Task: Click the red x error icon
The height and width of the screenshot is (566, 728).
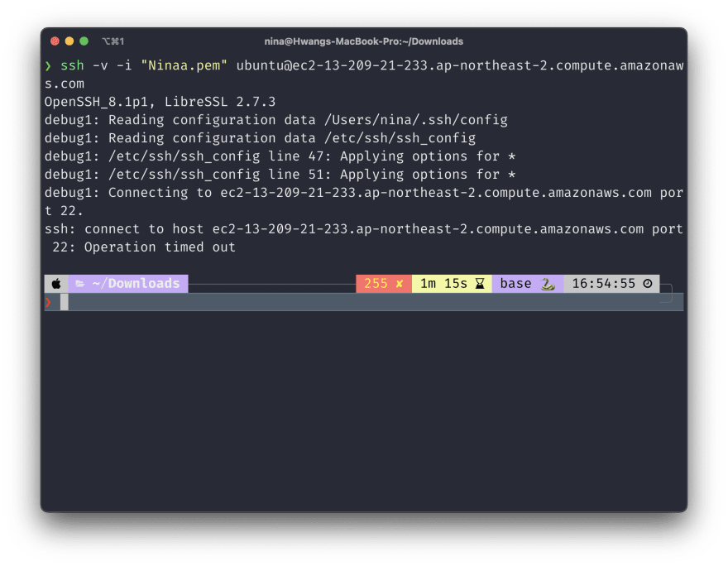Action: click(x=400, y=284)
